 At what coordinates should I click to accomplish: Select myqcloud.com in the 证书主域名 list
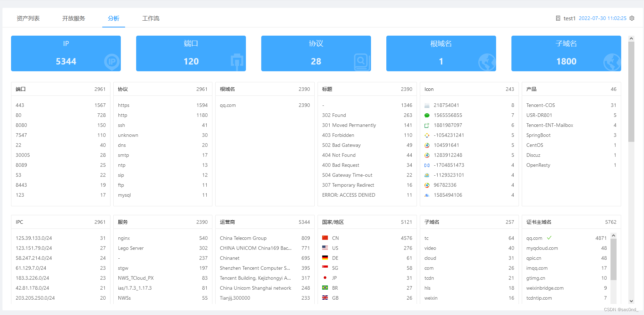(x=567, y=248)
